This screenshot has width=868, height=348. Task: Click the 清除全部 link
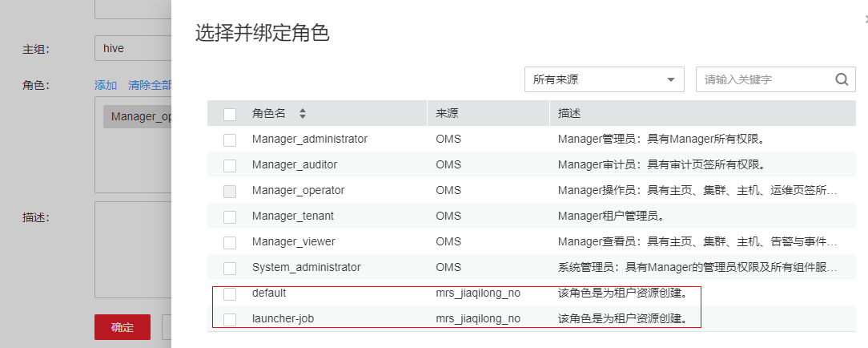150,85
